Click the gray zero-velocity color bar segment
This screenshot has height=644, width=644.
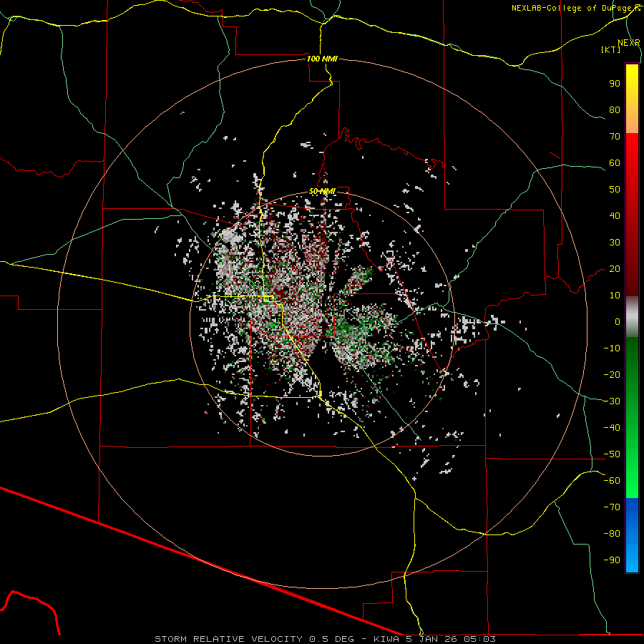(632, 317)
